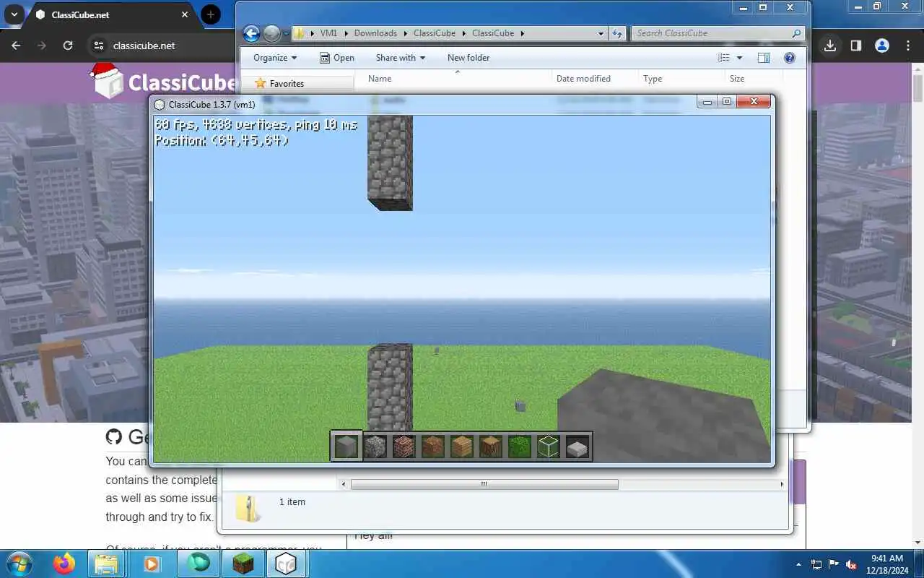
Task: Click the Explorer horizontal scrollbar thumb
Action: (x=484, y=484)
